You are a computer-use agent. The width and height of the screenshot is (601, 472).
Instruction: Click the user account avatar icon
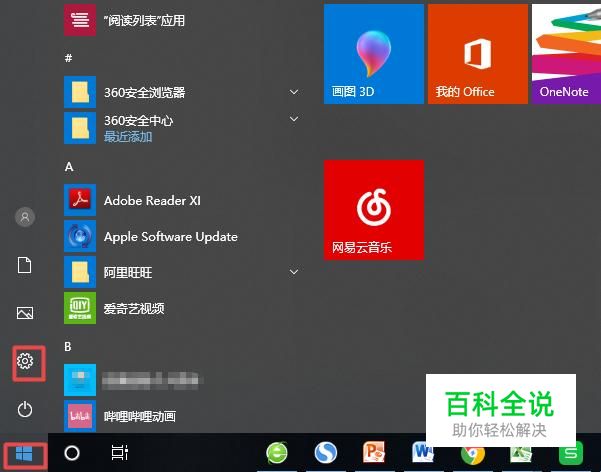point(25,217)
